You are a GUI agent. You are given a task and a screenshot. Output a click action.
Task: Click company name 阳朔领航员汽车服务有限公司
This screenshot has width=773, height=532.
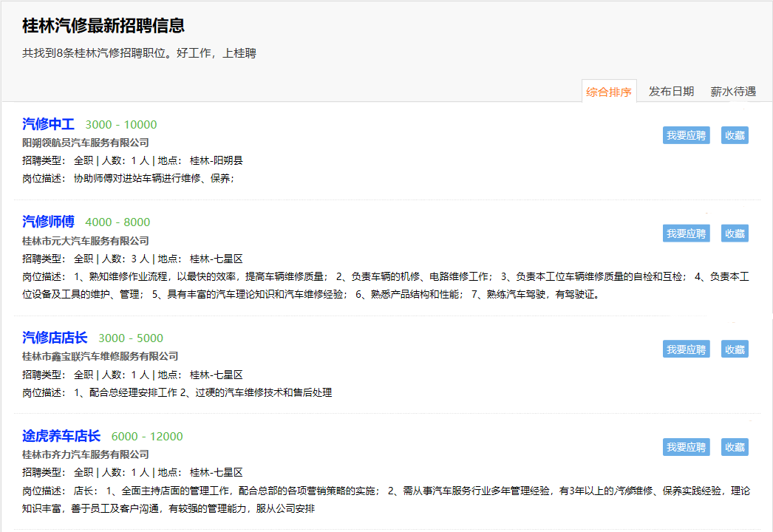pyautogui.click(x=85, y=143)
